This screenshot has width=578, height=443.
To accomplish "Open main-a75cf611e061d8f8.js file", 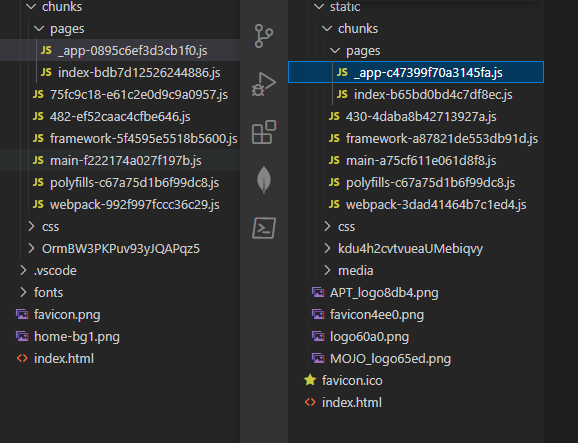I will click(416, 161).
